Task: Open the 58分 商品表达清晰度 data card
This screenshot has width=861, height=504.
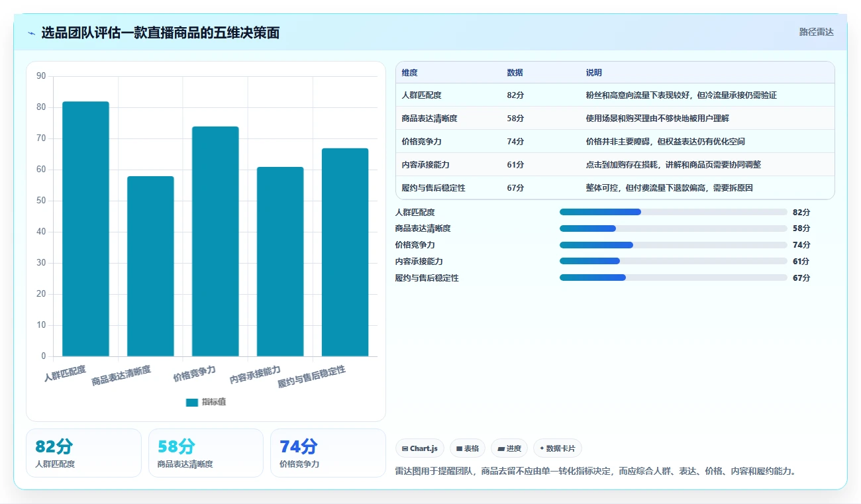Action: tap(206, 453)
